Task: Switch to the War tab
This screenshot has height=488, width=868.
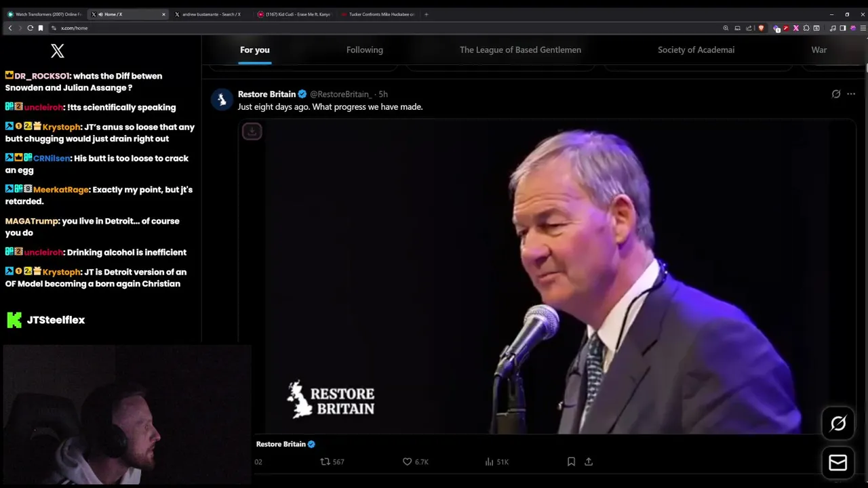Action: [819, 49]
